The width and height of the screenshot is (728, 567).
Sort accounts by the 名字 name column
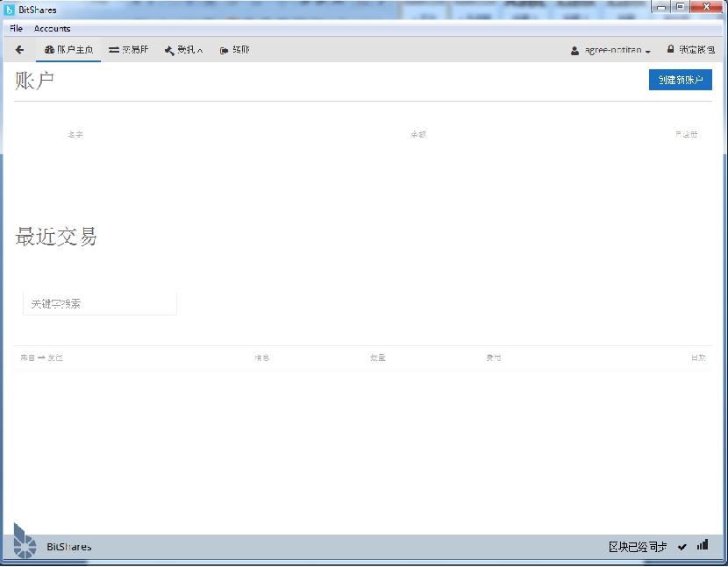pyautogui.click(x=75, y=135)
